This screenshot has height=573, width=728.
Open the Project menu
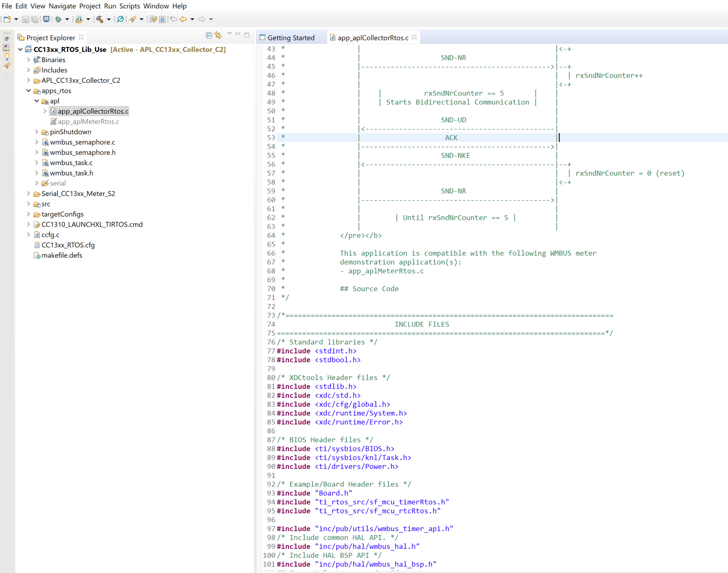pos(90,6)
